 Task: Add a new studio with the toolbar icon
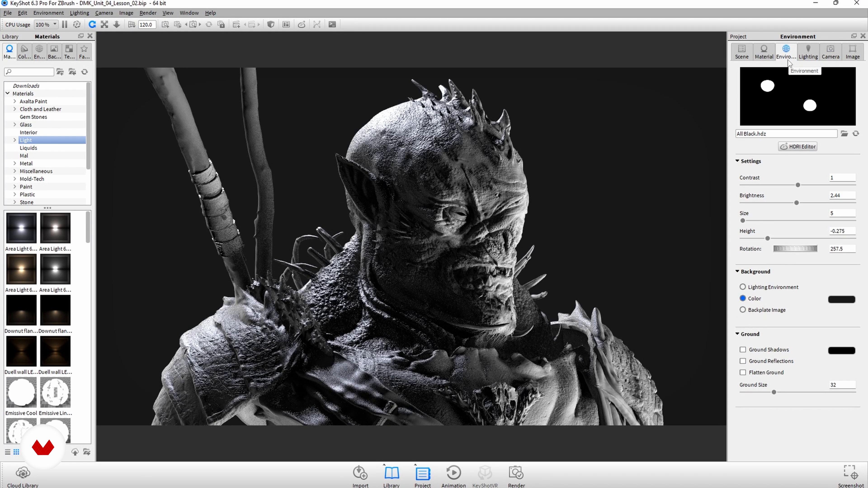coord(236,24)
